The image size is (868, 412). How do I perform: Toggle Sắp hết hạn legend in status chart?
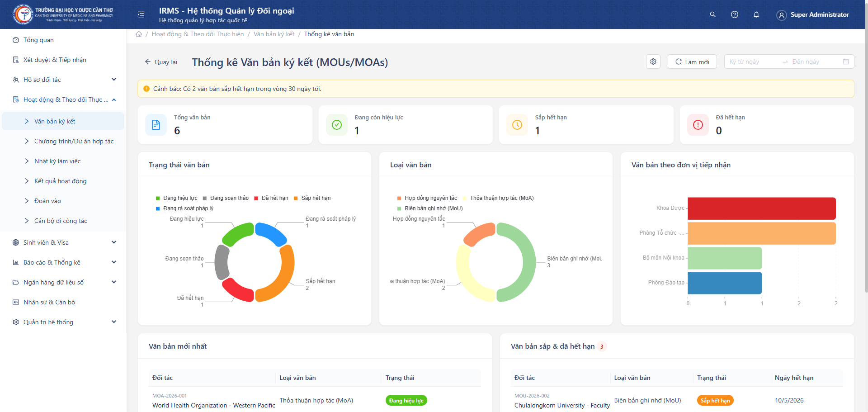click(x=316, y=198)
